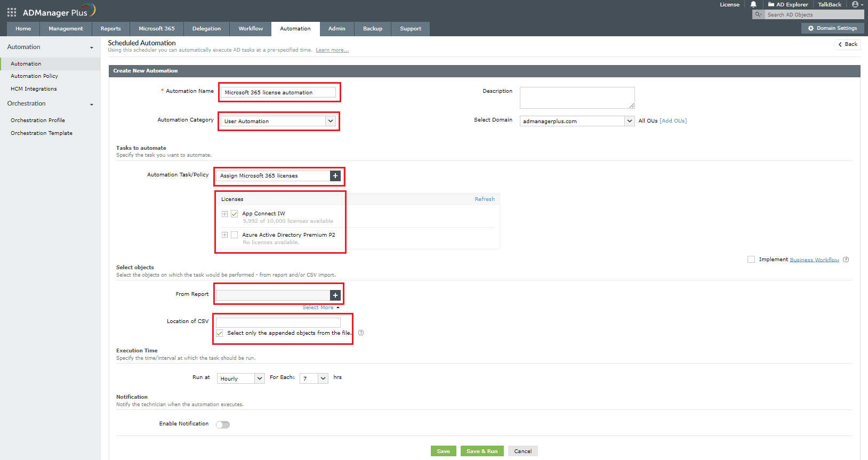This screenshot has width=868, height=460.
Task: Check the Azure Active Directory Premium P2 checkbox
Action: (x=234, y=235)
